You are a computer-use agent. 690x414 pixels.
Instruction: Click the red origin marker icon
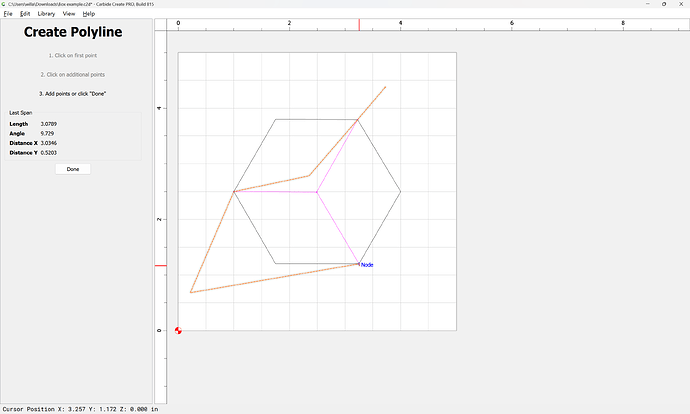[178, 330]
